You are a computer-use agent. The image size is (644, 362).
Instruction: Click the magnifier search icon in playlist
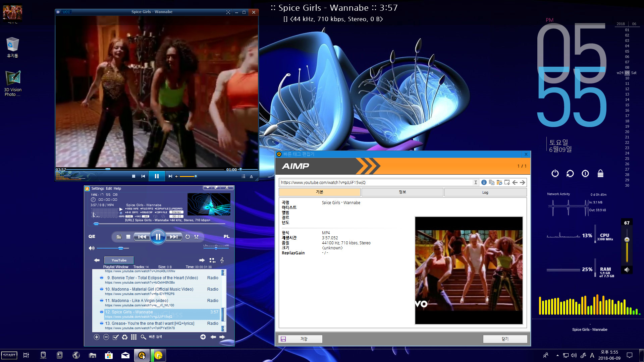coord(143,337)
